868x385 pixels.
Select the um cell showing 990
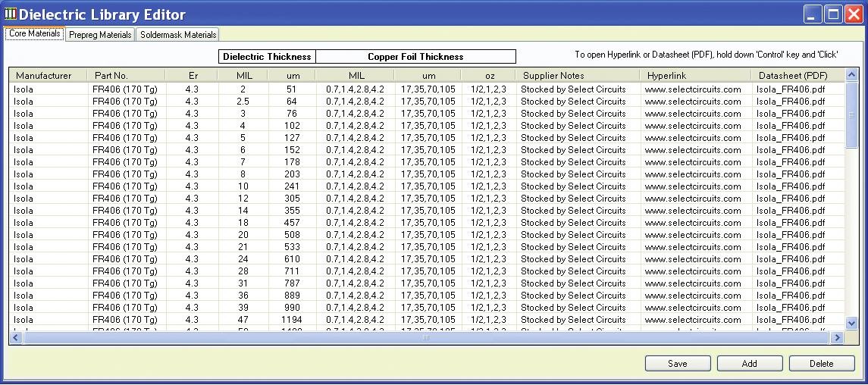292,308
